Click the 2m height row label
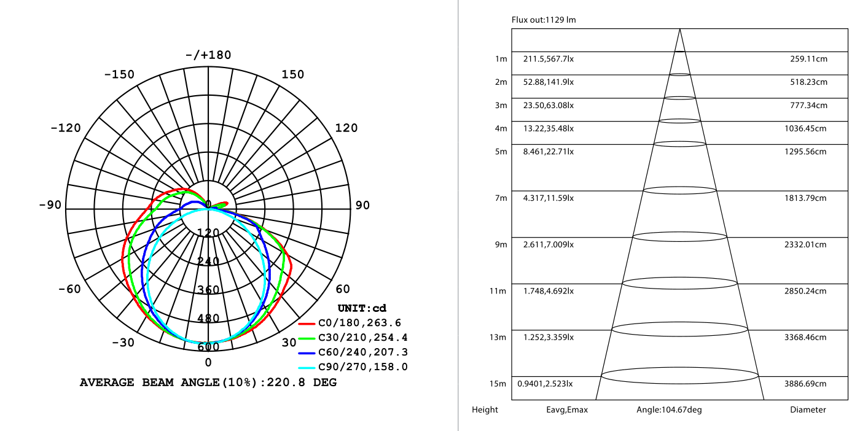The width and height of the screenshot is (868, 431). point(501,82)
